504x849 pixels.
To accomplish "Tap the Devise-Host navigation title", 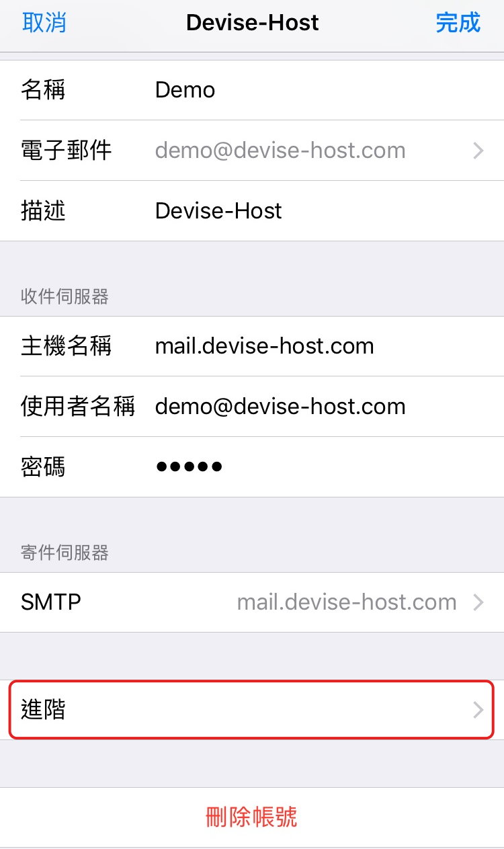I will [253, 23].
